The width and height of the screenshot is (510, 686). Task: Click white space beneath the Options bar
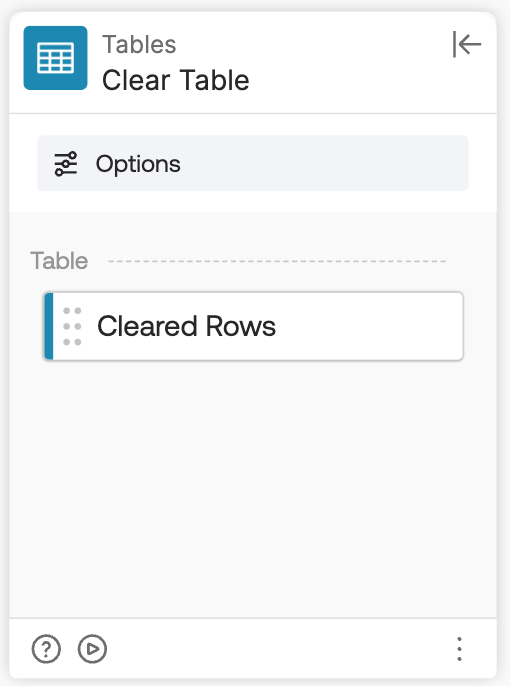point(253,201)
